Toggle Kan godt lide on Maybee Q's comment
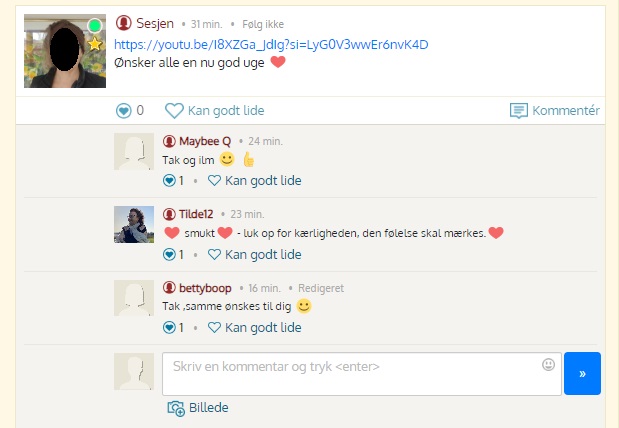This screenshot has width=619, height=428. (255, 181)
